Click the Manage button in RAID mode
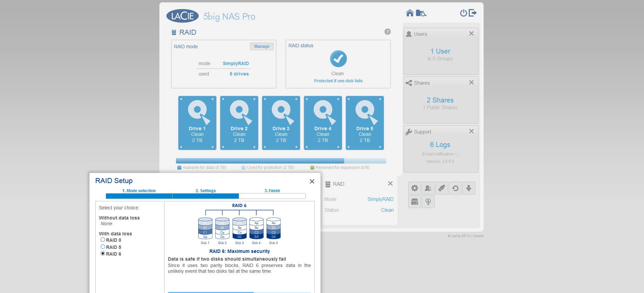The width and height of the screenshot is (644, 293). (262, 47)
